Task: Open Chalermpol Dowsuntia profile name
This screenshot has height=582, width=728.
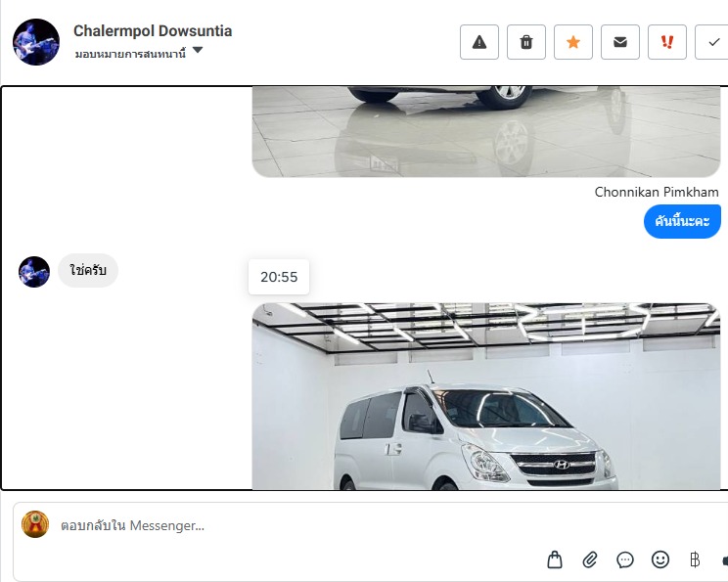Action: pyautogui.click(x=153, y=30)
